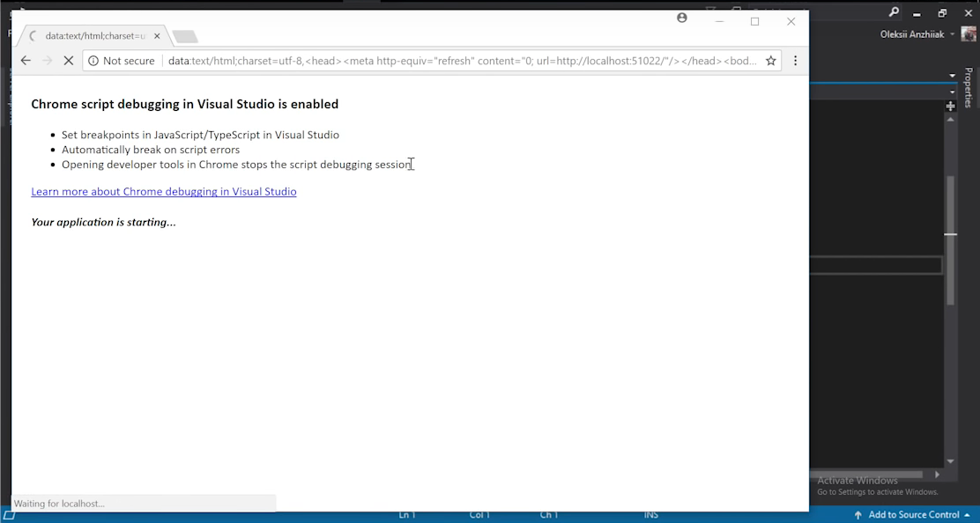Stop loading with the X button
The image size is (980, 523).
pyautogui.click(x=69, y=61)
